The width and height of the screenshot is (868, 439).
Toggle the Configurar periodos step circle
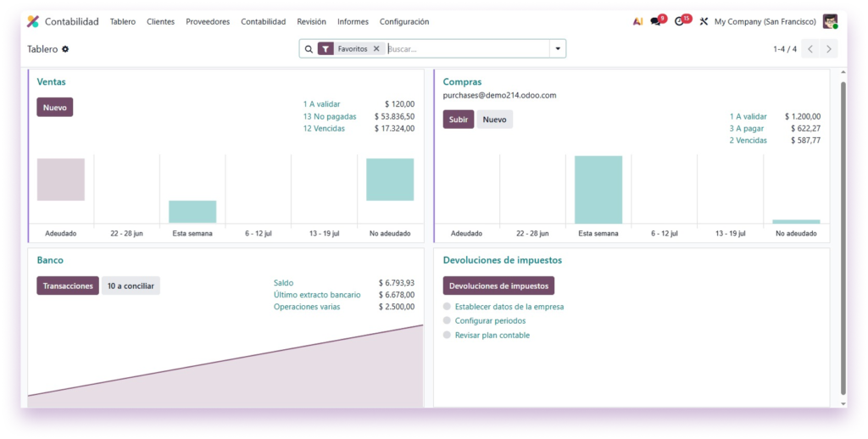[447, 320]
